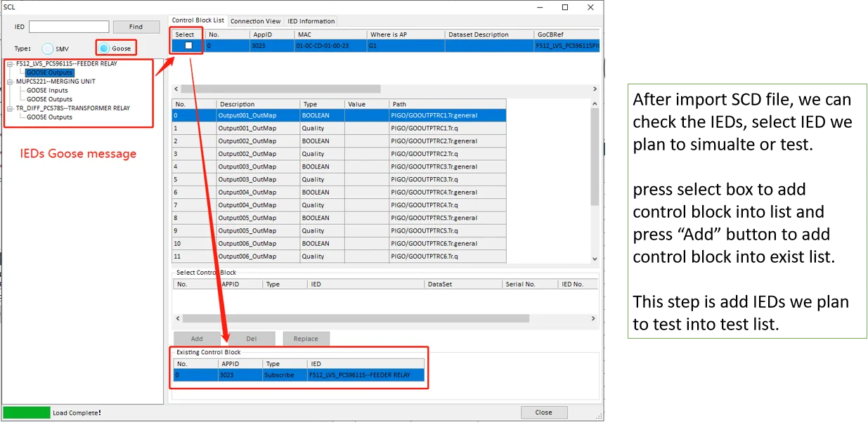Click the data table scroll down arrow

click(595, 259)
